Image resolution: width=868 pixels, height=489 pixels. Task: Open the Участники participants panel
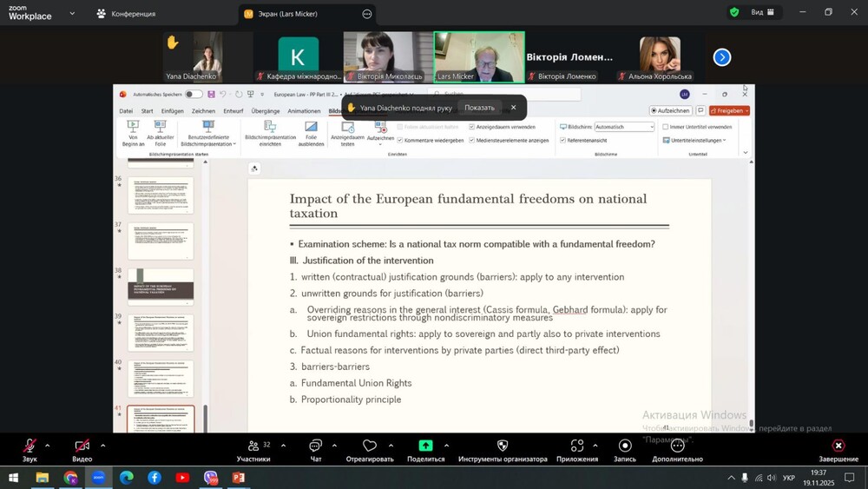(253, 446)
